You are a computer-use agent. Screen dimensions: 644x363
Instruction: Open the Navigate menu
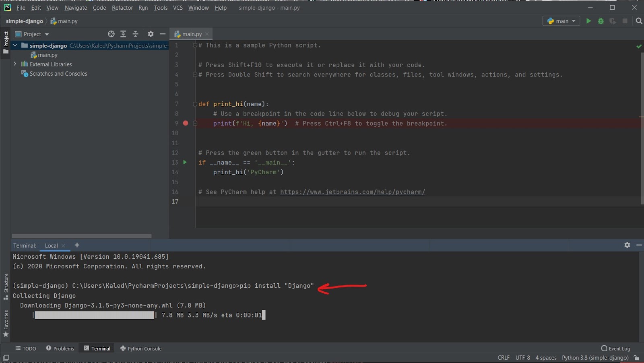point(76,8)
